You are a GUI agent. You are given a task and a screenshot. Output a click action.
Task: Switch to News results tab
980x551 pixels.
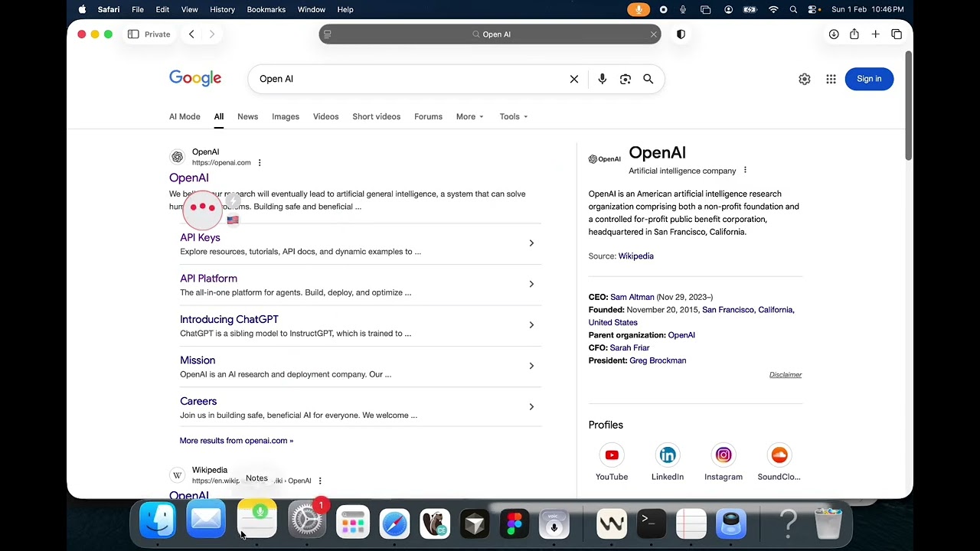[x=247, y=116]
